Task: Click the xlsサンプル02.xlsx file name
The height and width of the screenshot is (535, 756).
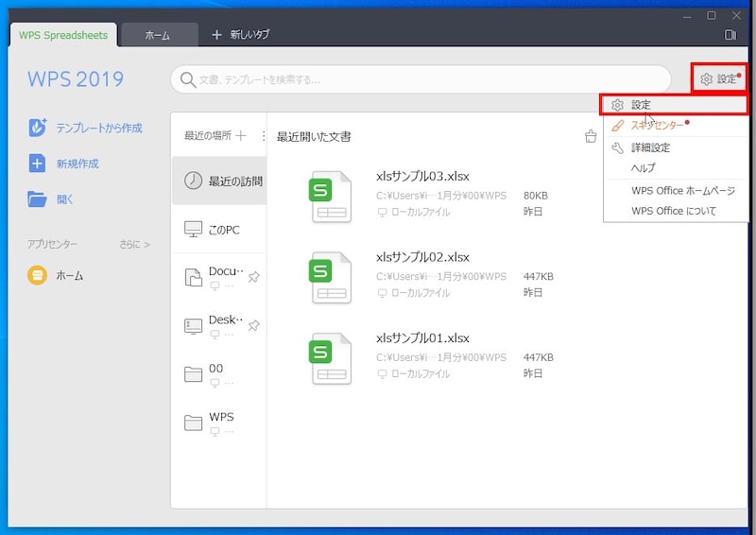Action: click(422, 257)
